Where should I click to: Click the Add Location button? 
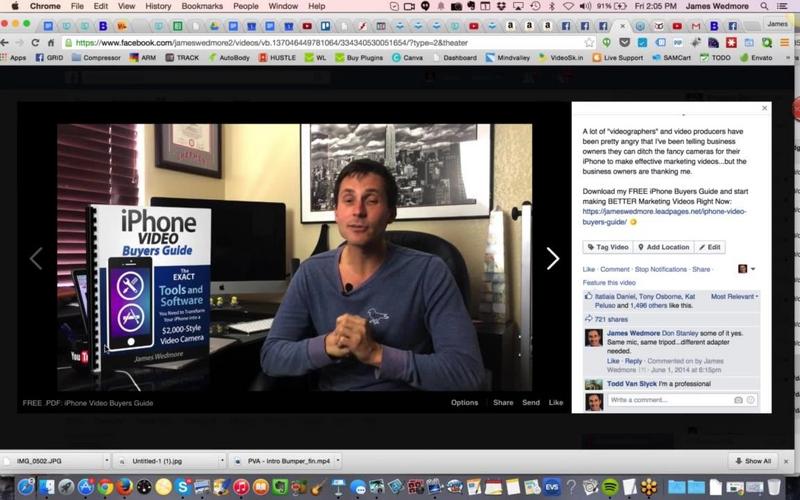coord(663,247)
